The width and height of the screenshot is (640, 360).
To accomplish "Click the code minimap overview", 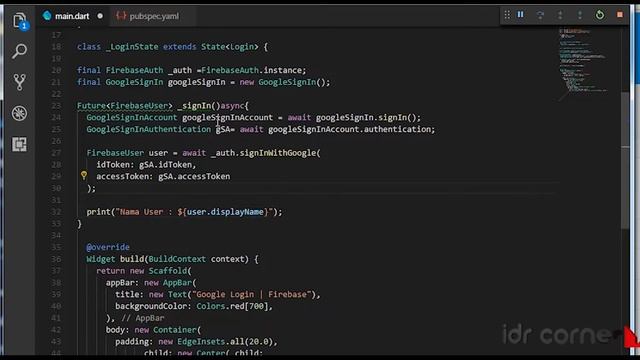I will coord(582,64).
